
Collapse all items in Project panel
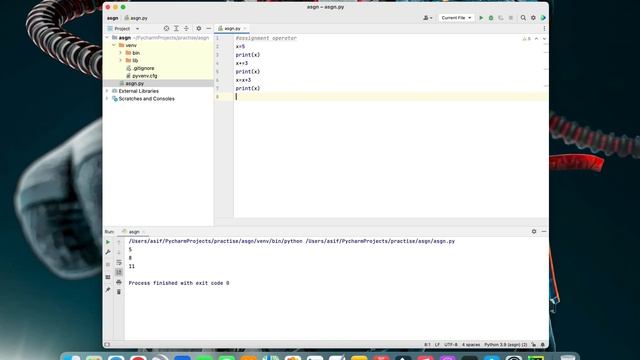(x=186, y=29)
